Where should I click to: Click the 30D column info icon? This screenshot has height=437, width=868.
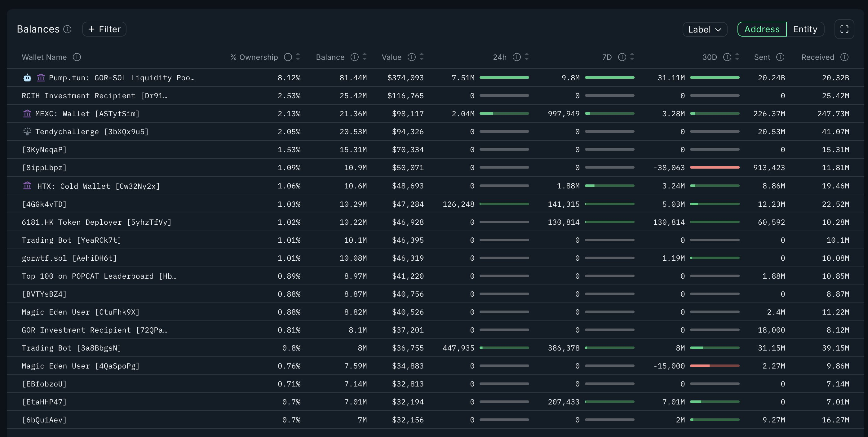pyautogui.click(x=727, y=57)
